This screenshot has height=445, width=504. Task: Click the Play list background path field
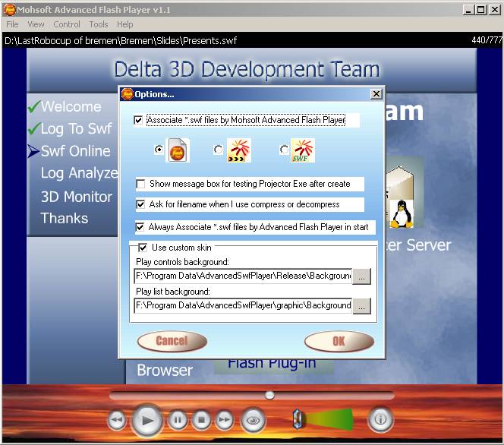coord(243,306)
